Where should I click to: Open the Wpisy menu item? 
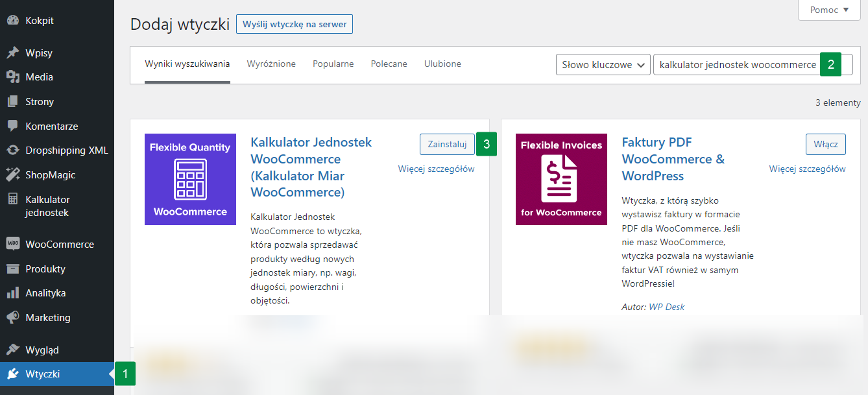57,53
